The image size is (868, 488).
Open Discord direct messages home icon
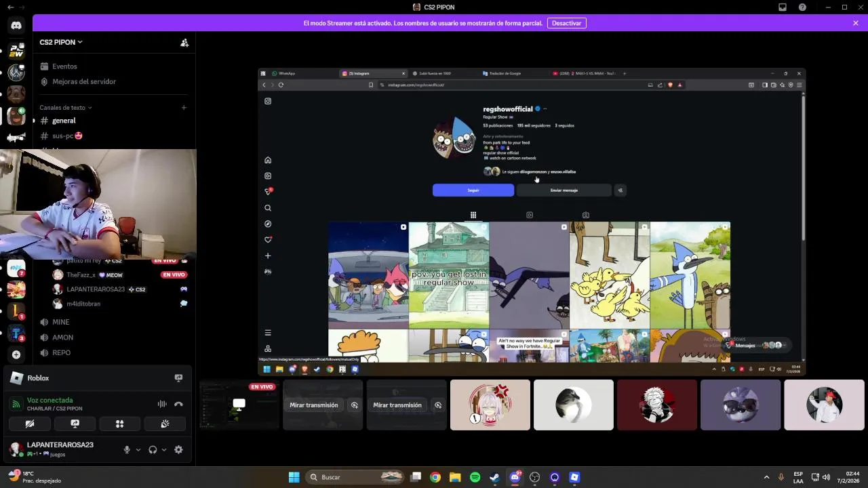pos(16,26)
